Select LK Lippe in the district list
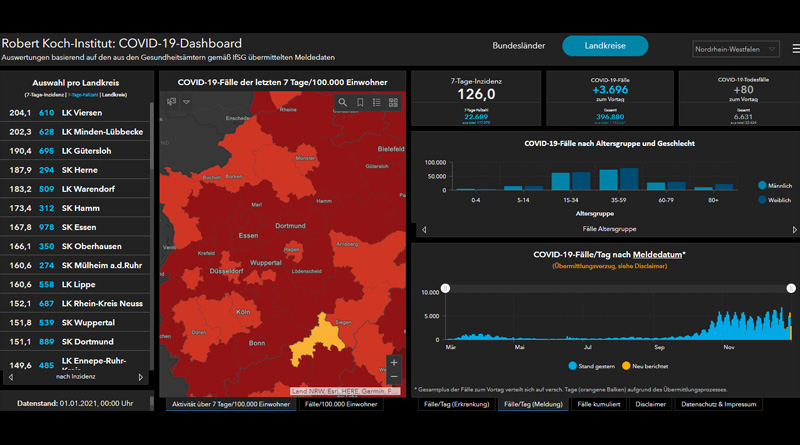Image resolution: width=800 pixels, height=445 pixels. point(75,284)
